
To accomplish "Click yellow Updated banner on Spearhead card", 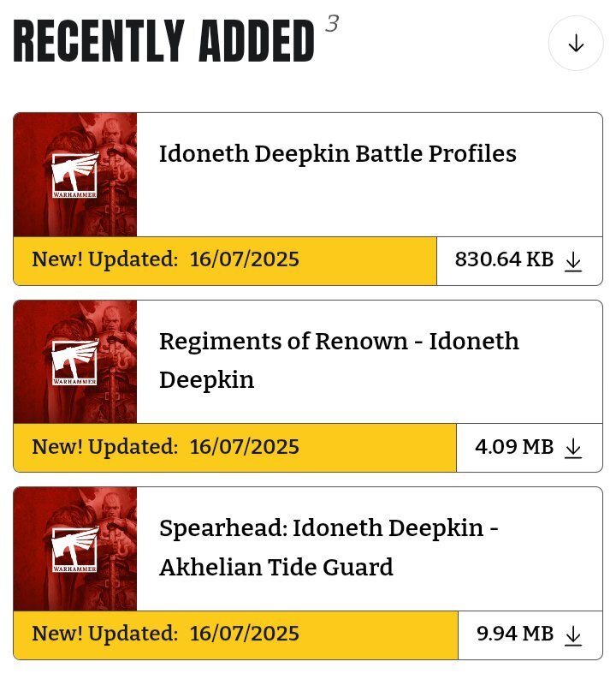I will 236,635.
